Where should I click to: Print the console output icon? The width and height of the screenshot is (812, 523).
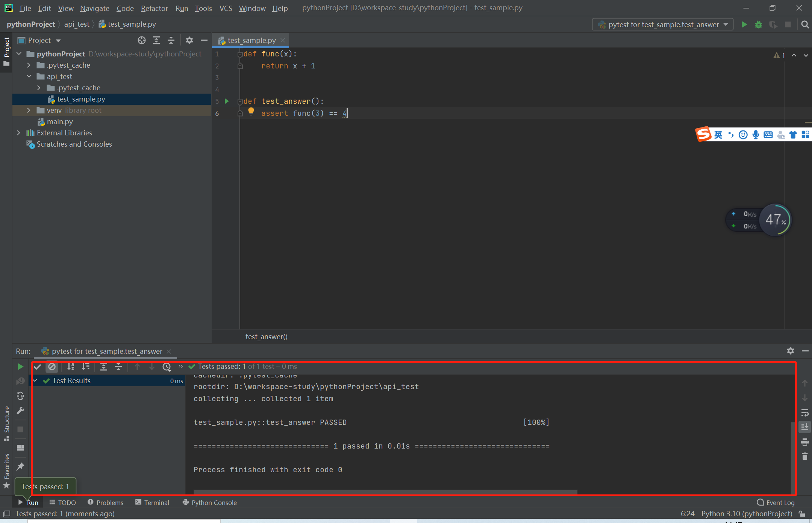[805, 441]
